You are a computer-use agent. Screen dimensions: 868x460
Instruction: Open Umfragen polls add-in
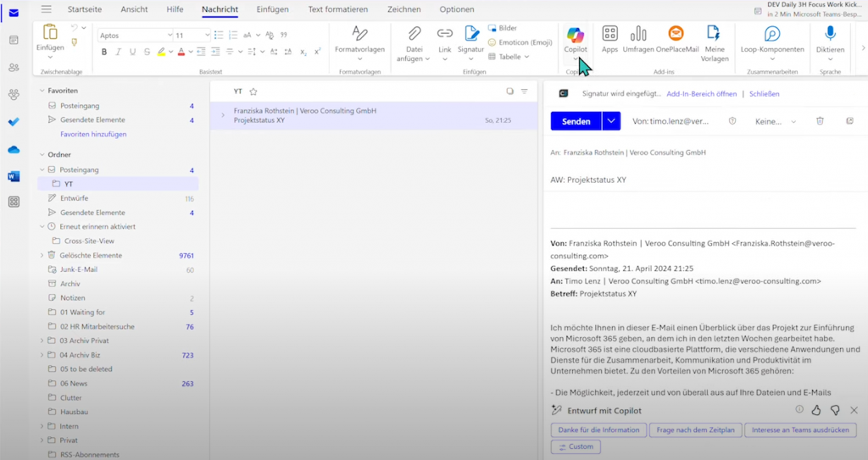point(638,39)
